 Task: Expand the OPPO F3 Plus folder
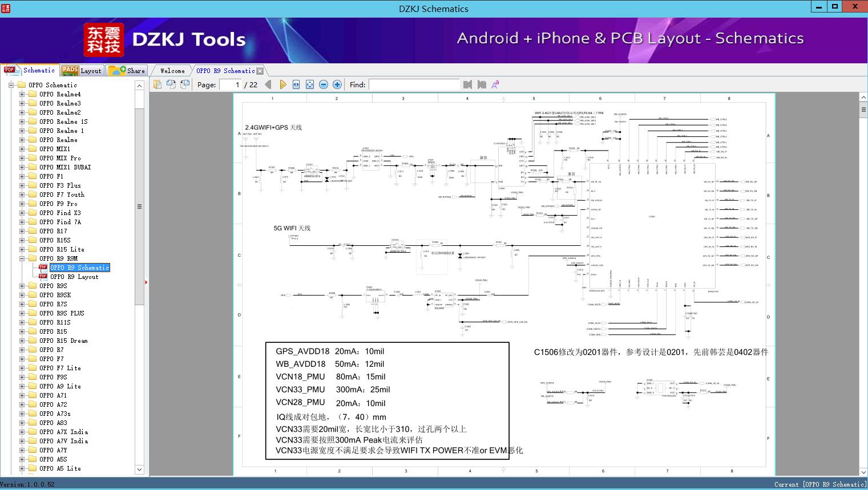pyautogui.click(x=22, y=185)
